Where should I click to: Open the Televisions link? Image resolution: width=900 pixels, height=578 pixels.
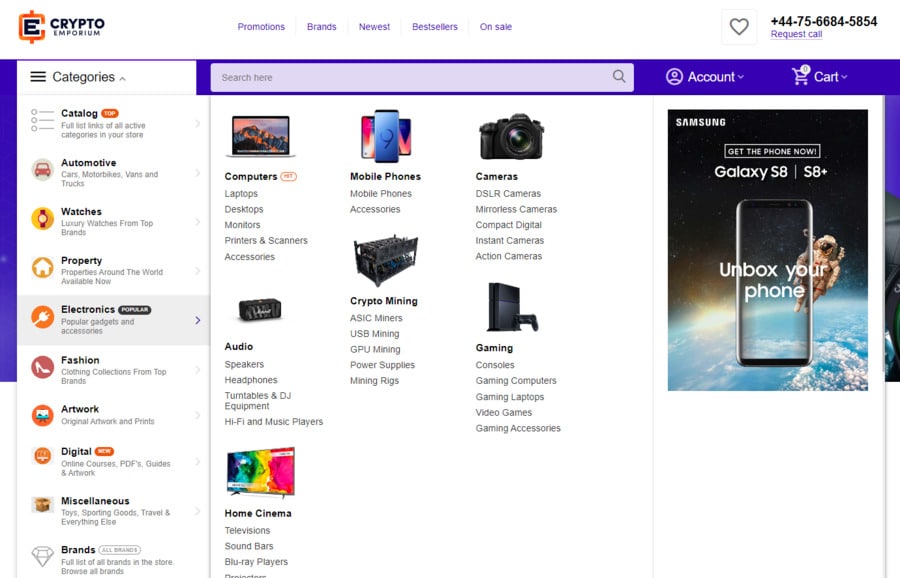[247, 530]
